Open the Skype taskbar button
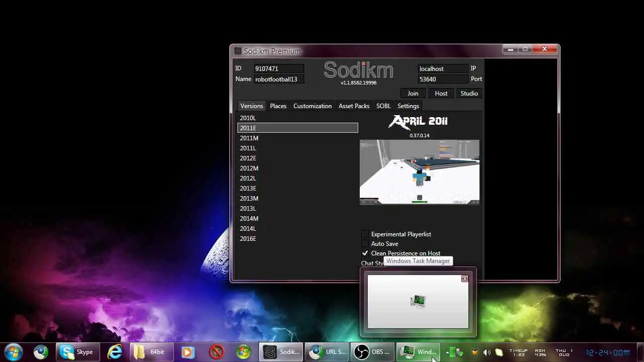The height and width of the screenshot is (362, 644). pyautogui.click(x=77, y=352)
